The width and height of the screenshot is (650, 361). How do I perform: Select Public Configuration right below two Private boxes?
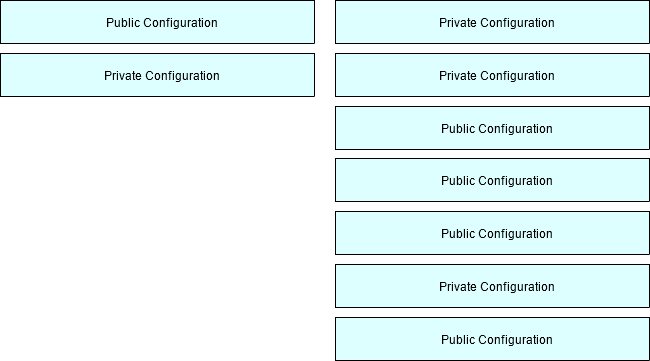(x=492, y=128)
